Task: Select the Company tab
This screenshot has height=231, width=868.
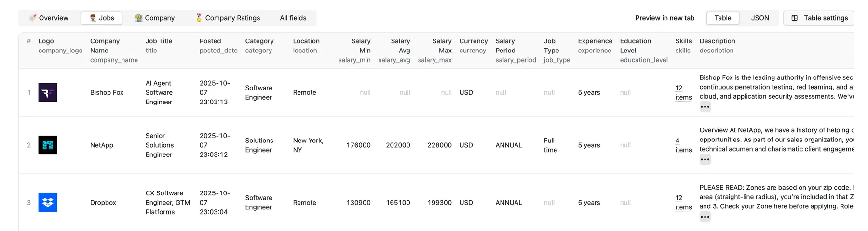Action: coord(154,18)
